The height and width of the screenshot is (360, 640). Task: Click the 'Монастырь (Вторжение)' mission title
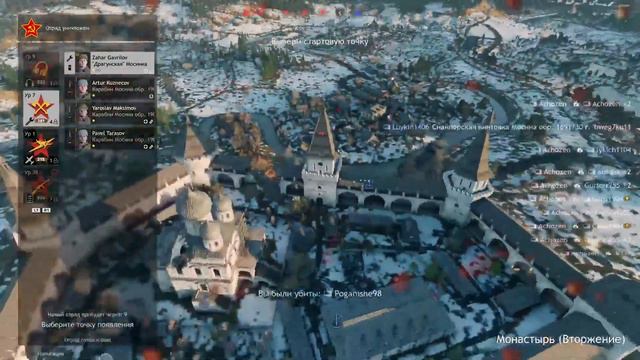click(x=560, y=339)
